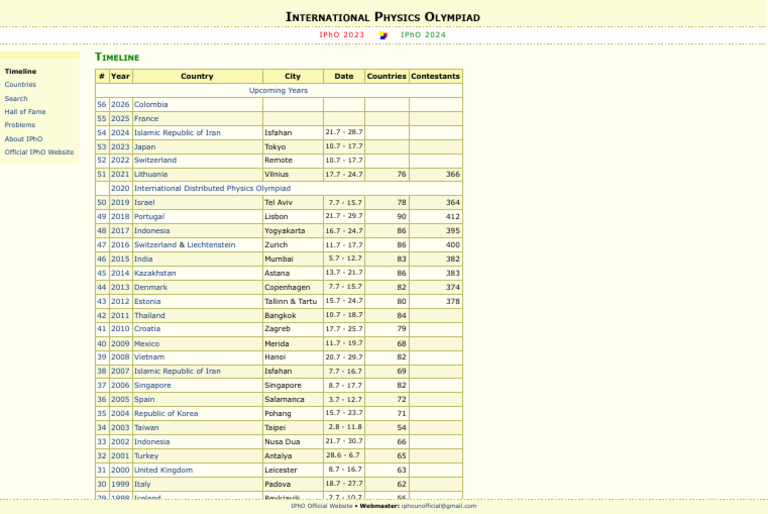Select About IPhO in the sidebar
The height and width of the screenshot is (514, 768).
23,139
